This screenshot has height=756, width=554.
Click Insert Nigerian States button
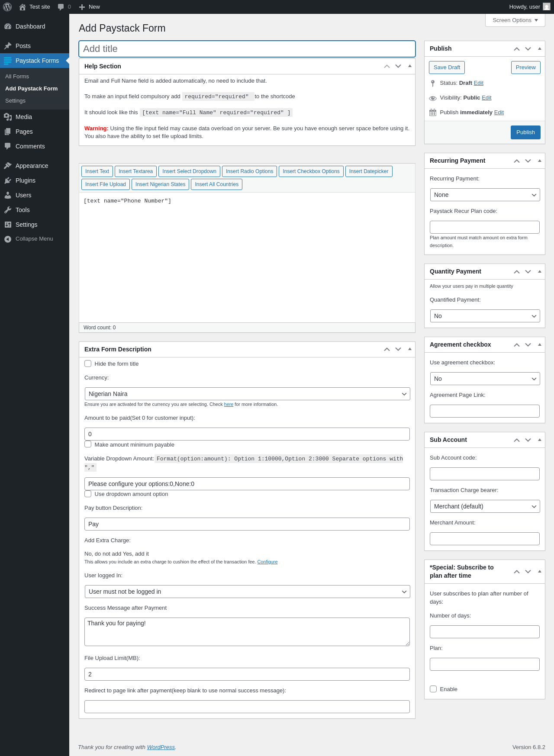(x=160, y=184)
